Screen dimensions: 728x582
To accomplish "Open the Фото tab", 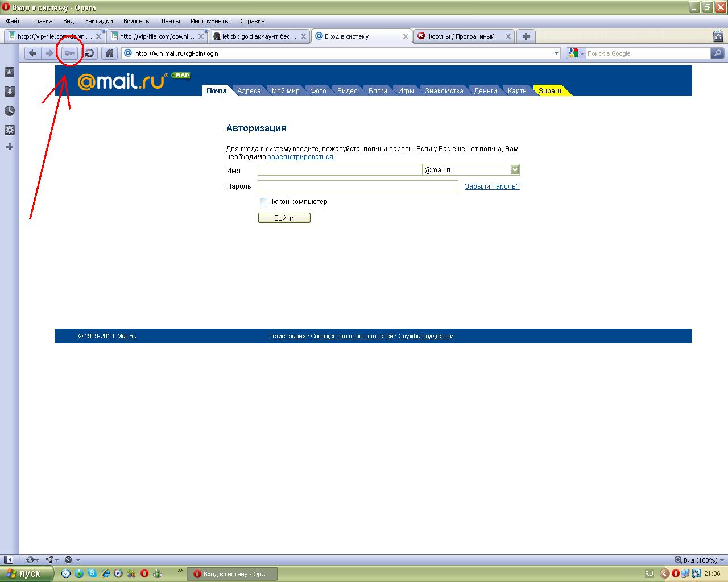I will [318, 90].
